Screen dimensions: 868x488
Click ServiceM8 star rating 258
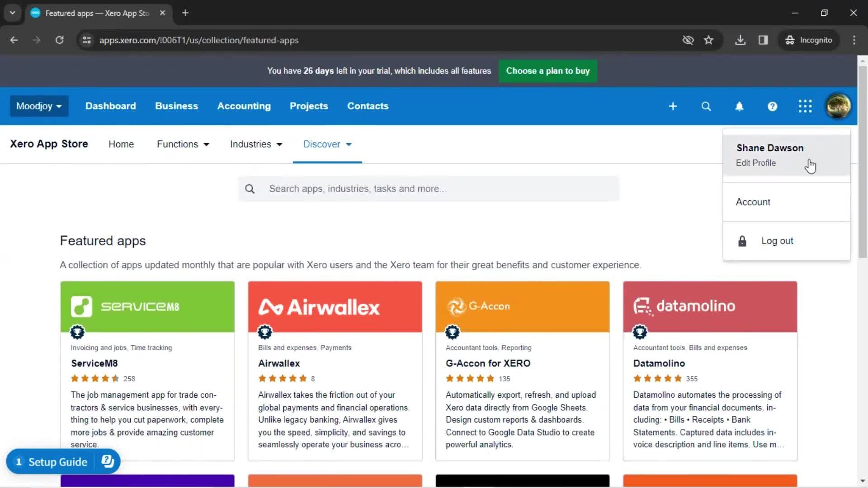(103, 379)
